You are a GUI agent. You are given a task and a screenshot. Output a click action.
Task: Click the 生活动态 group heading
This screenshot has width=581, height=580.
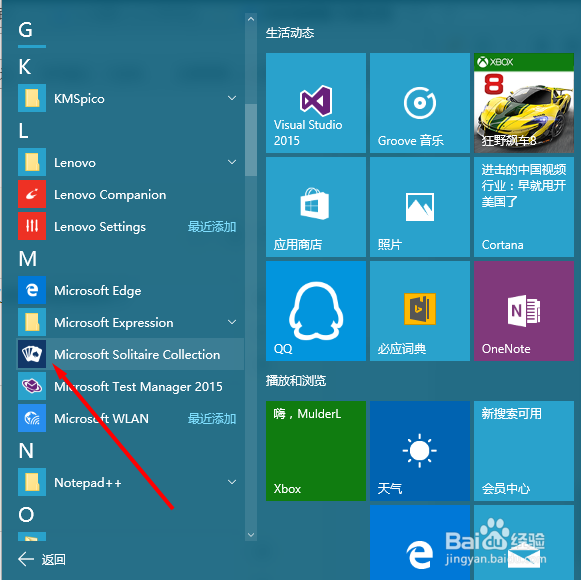click(x=290, y=33)
